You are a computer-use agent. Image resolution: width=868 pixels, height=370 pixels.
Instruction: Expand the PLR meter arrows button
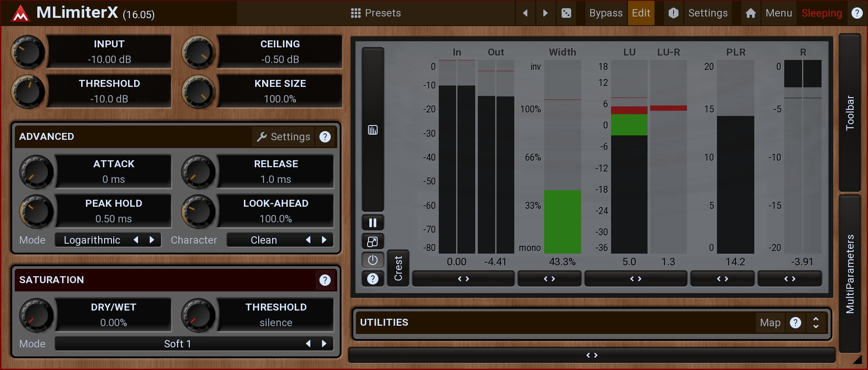pos(723,279)
